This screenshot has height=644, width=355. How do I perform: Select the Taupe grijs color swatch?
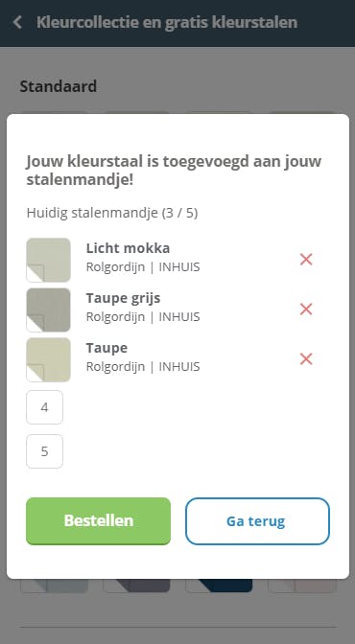(x=49, y=310)
